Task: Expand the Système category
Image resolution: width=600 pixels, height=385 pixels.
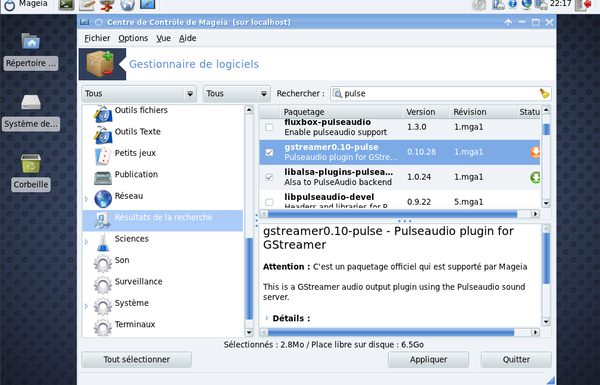Action: tap(87, 306)
